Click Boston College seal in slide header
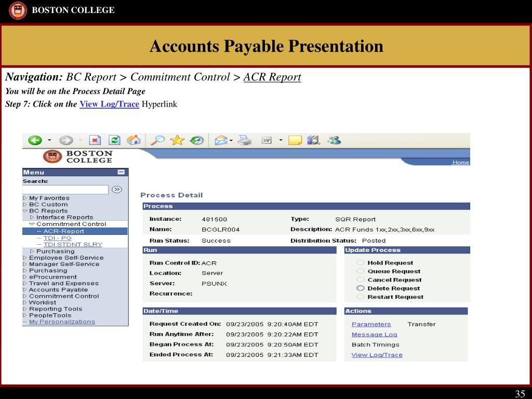The width and height of the screenshot is (532, 399). (18, 10)
